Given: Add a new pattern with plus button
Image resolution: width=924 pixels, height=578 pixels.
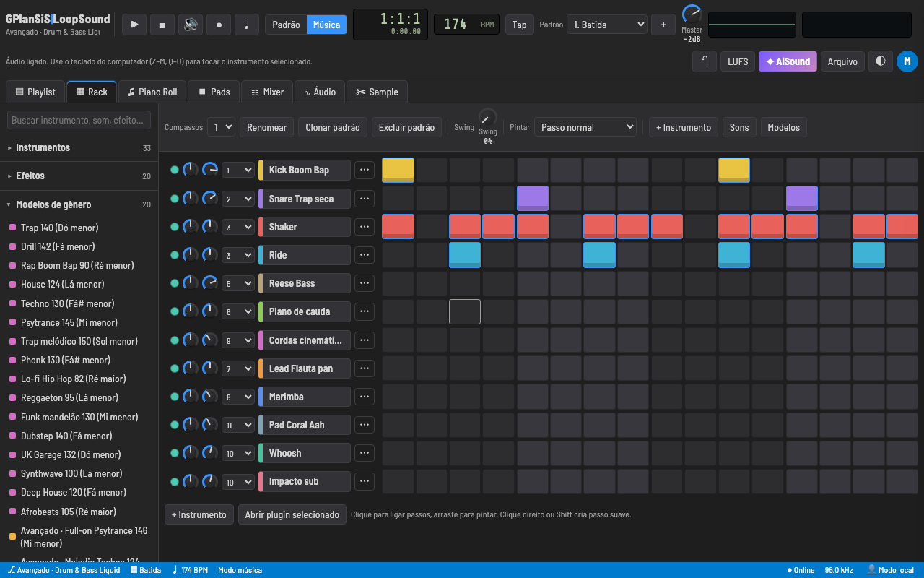Looking at the screenshot, I should tap(663, 25).
